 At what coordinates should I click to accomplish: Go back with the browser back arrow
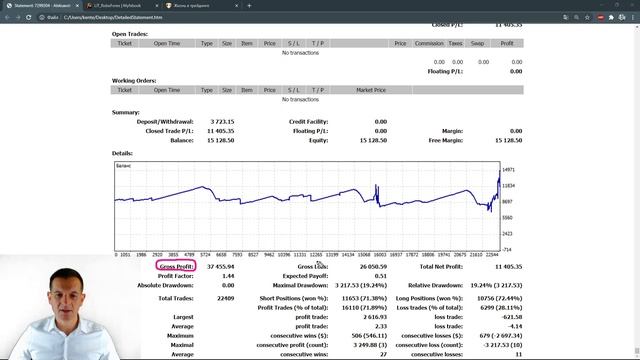7,18
